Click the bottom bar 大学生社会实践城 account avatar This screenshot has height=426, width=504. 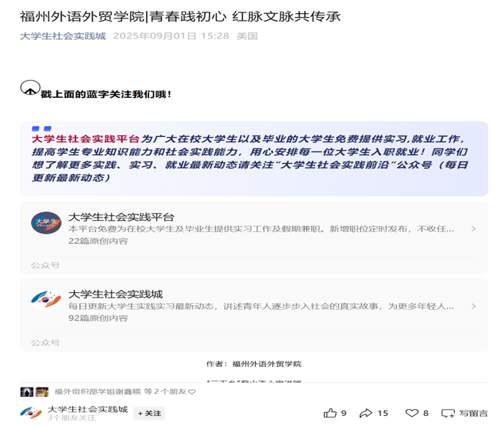(31, 413)
